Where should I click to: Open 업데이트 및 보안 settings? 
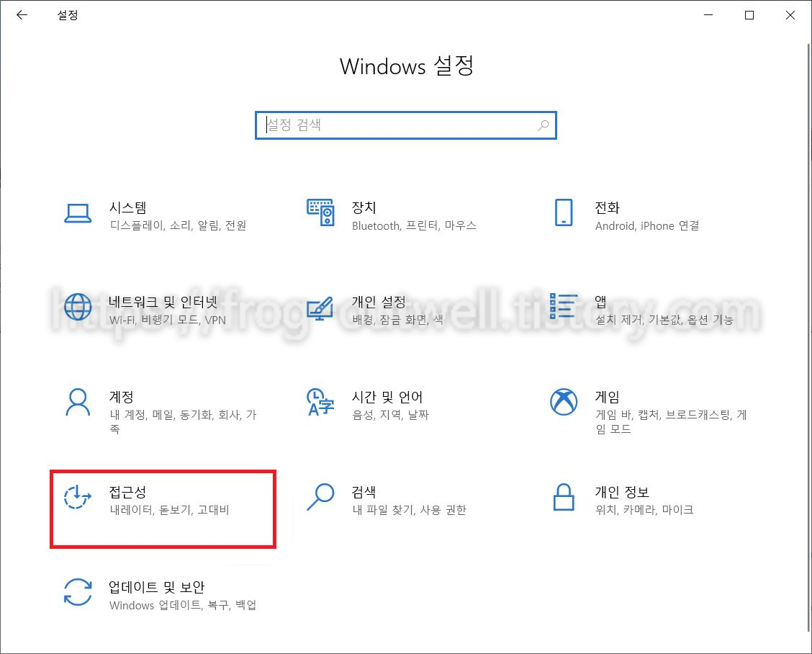[156, 587]
